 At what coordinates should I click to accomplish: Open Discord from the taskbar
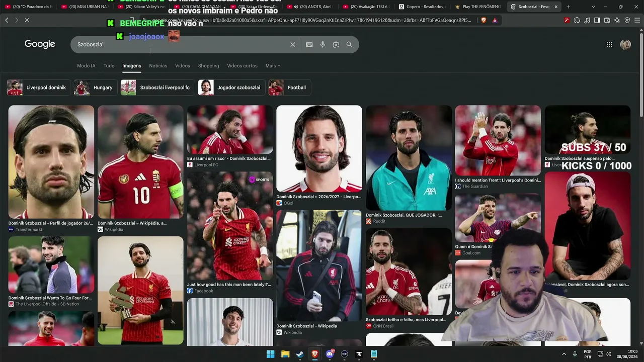330,354
